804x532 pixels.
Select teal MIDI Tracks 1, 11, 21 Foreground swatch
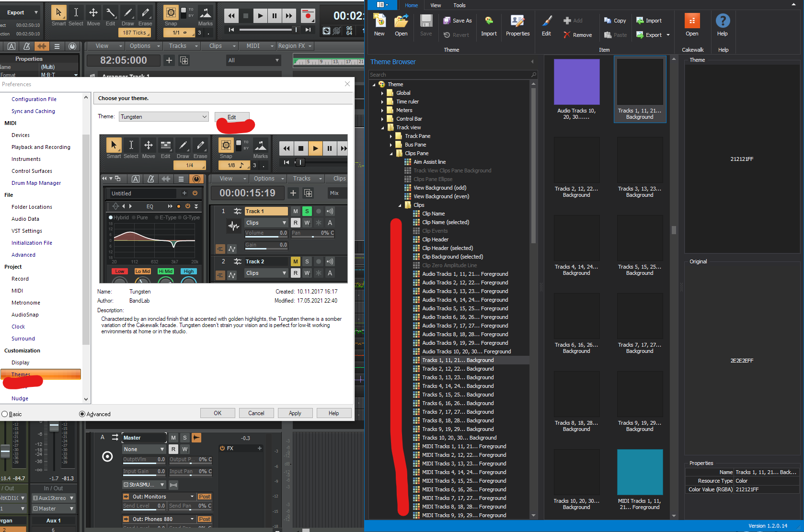pyautogui.click(x=640, y=472)
